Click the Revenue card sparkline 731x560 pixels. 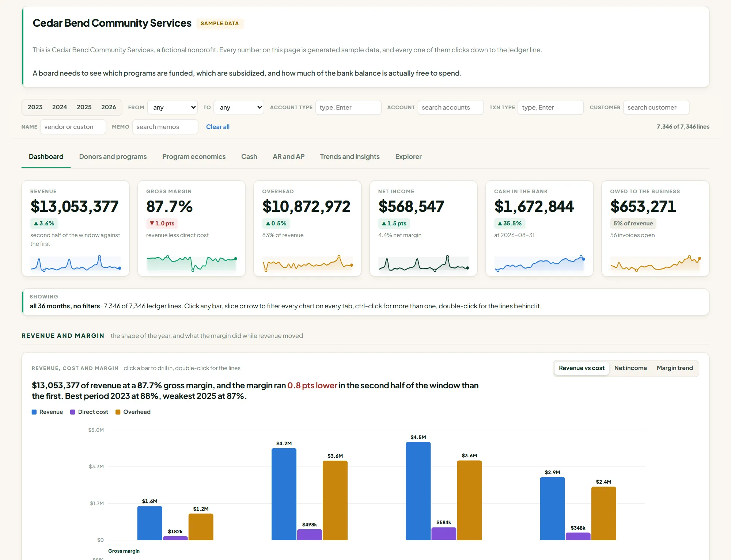pos(76,263)
